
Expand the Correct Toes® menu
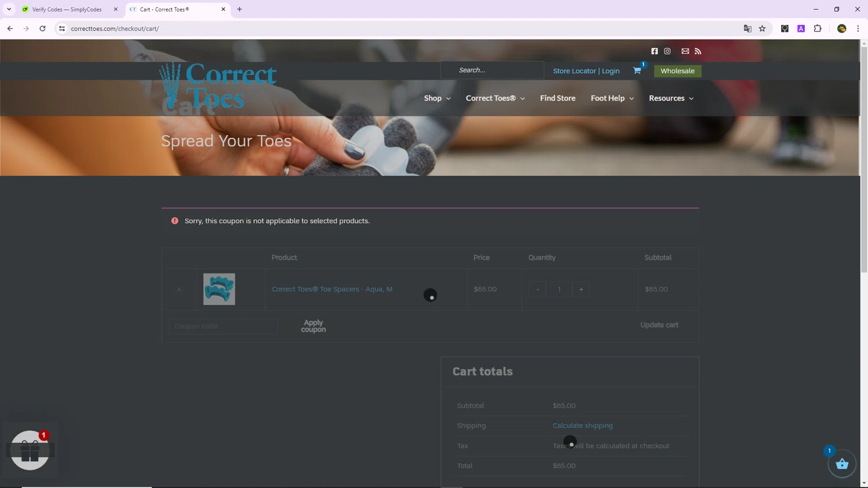tap(495, 98)
